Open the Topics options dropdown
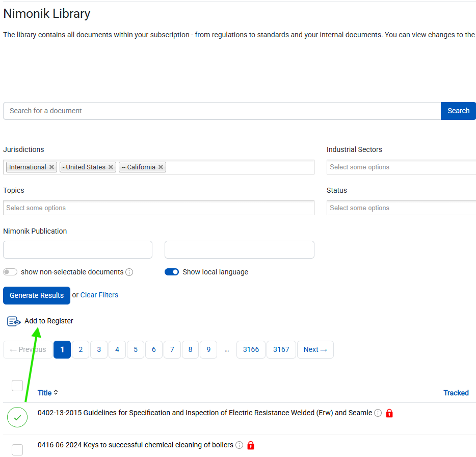Viewport: 476px width, 457px height. tap(158, 208)
